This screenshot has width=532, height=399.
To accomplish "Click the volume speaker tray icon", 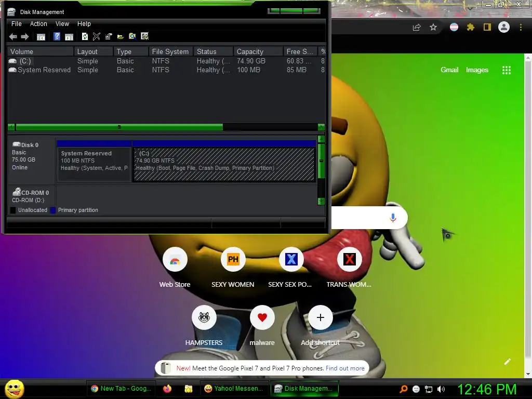I will point(441,389).
